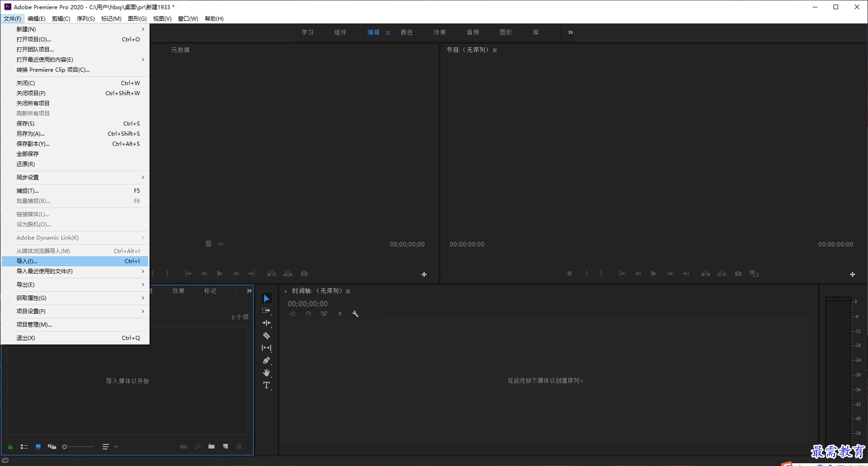Viewport: 868px width, 466px height.
Task: Switch to 颜色 workspace tab
Action: 406,32
